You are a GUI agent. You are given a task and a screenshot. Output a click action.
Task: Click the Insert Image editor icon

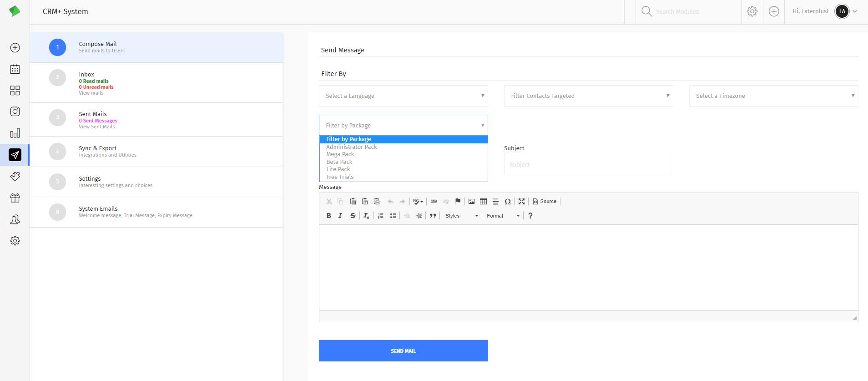click(471, 201)
